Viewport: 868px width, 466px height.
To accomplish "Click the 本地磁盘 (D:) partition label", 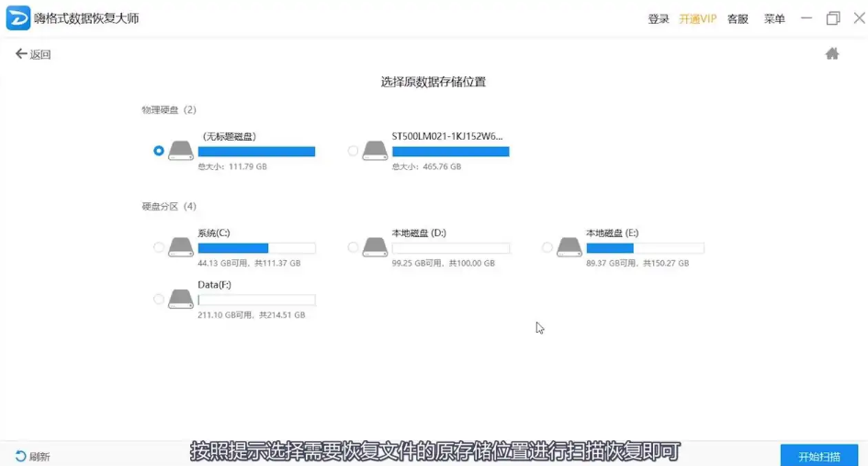I will [x=419, y=233].
